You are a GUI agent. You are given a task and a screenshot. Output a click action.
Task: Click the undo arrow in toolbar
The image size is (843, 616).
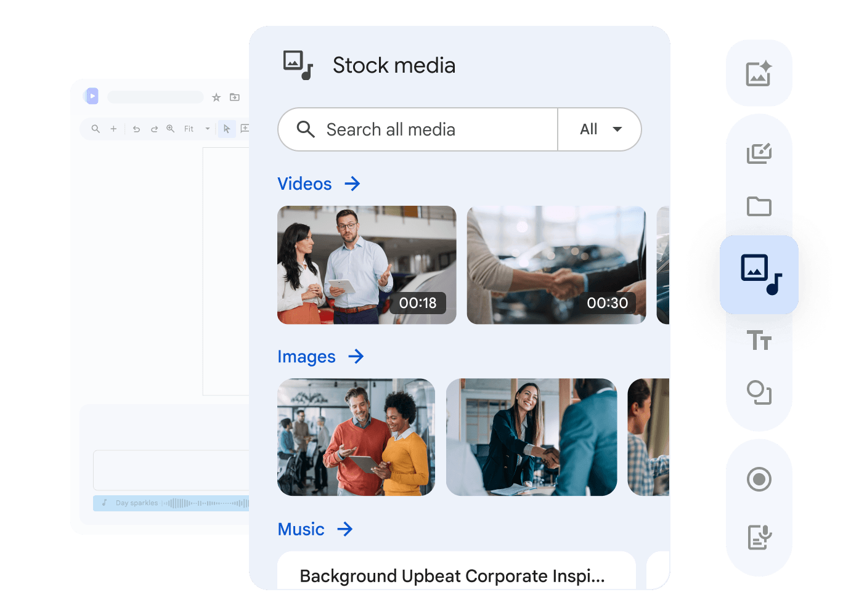(136, 129)
